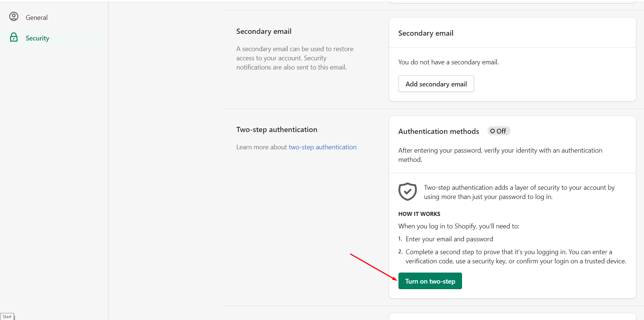The image size is (644, 320).
Task: Click the Two-step authentication section title
Action: 277,129
